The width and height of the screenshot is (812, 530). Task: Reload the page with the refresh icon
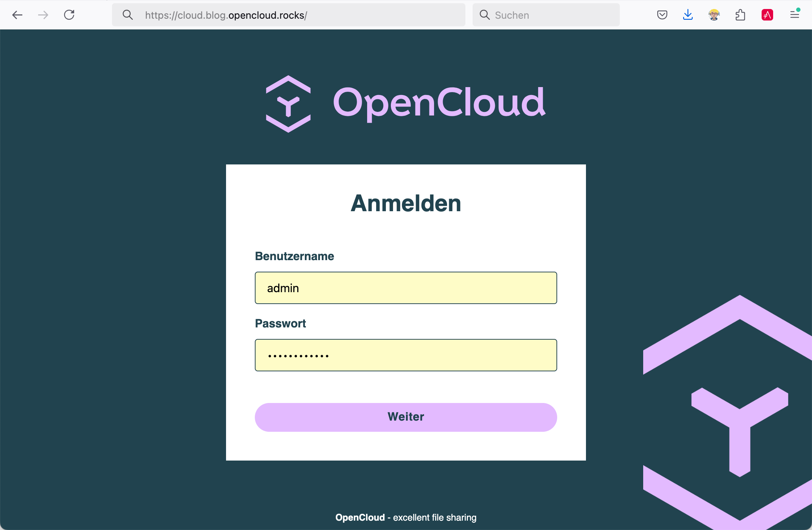click(69, 15)
